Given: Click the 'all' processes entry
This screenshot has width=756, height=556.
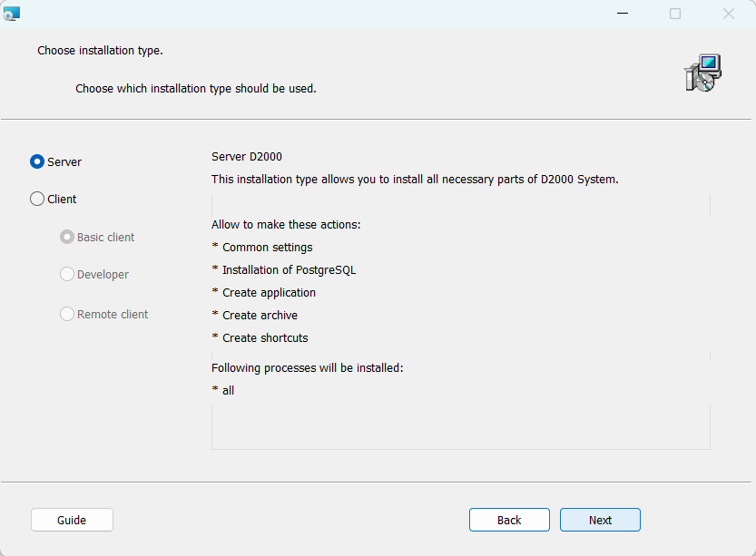Looking at the screenshot, I should coord(228,390).
